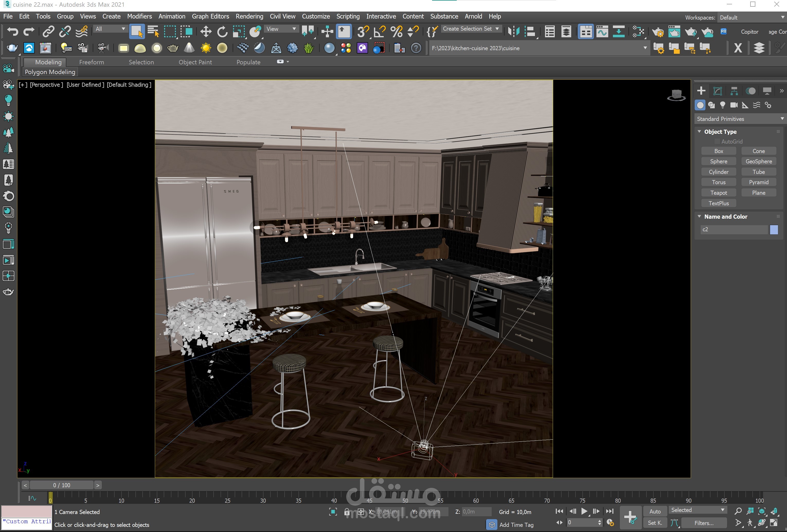Click Zoom Extents All navigation icon
This screenshot has height=532, width=787.
pyautogui.click(x=774, y=511)
